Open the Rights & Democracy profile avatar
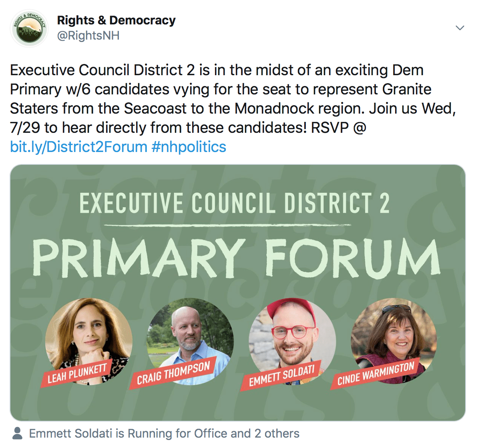Image resolution: width=482 pixels, height=448 pixels. 29,28
